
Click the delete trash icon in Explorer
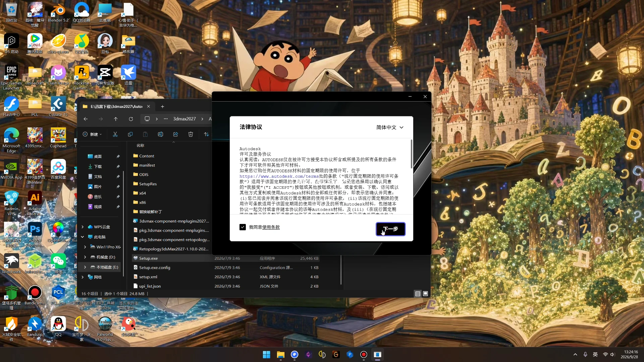point(191,134)
